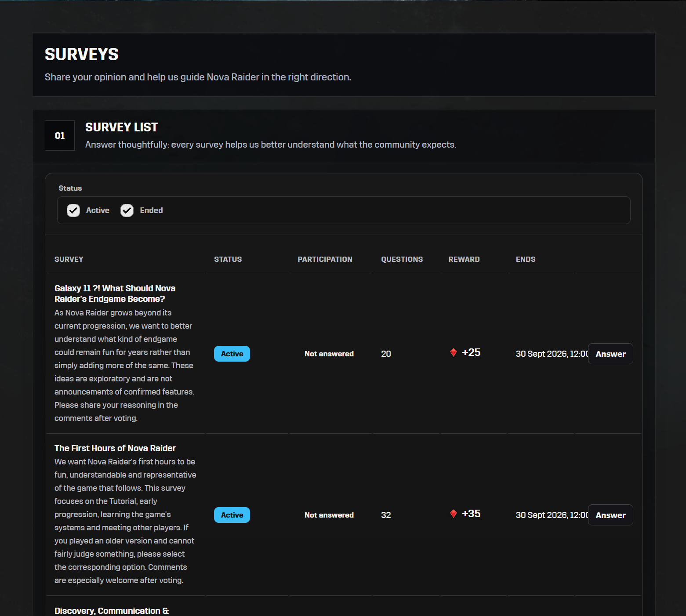686x616 pixels.
Task: Open the Galaxy 11 survey title
Action: coord(115,294)
